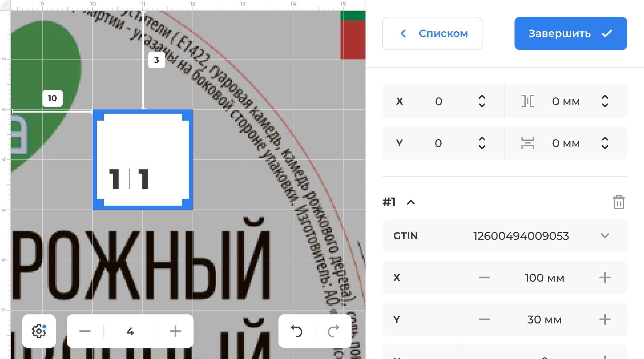The width and height of the screenshot is (644, 359).
Task: Click the vertical distance label 3
Action: coord(157,60)
